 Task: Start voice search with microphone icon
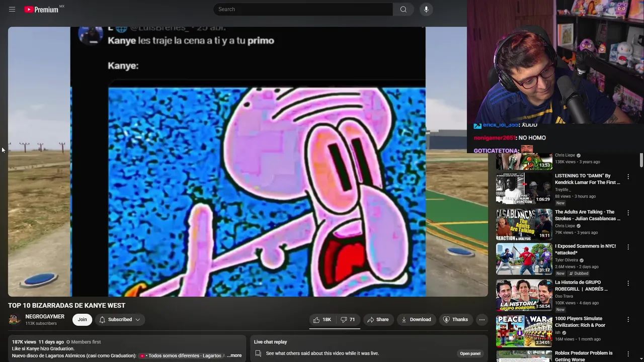[426, 9]
